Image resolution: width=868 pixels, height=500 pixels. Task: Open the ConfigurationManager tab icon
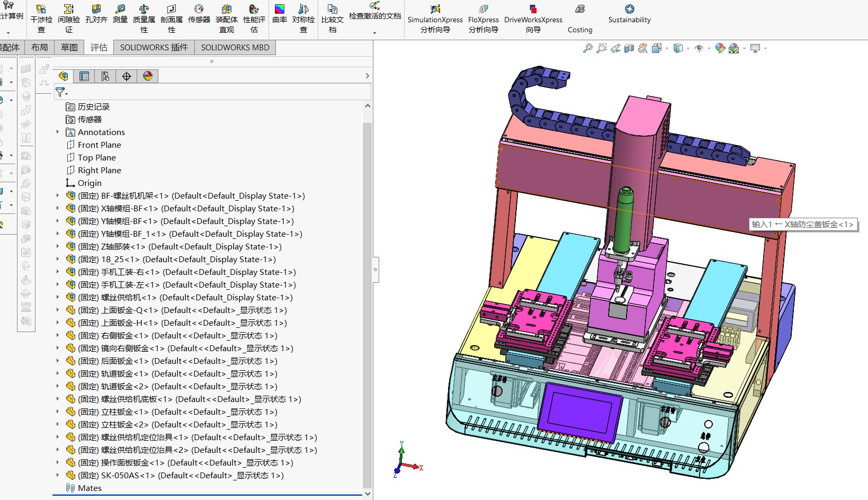click(x=105, y=76)
